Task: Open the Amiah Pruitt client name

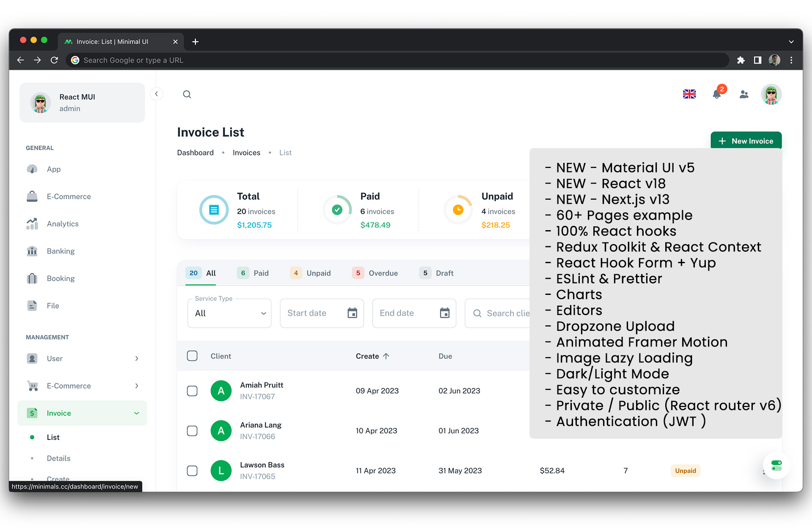Action: (x=262, y=385)
